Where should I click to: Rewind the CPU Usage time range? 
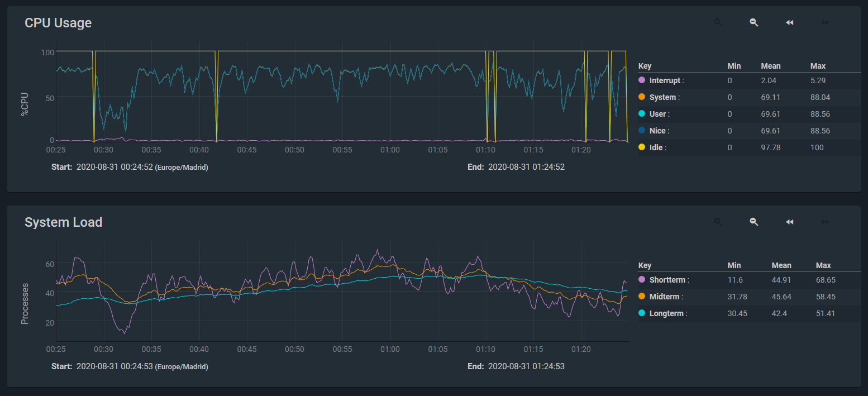790,22
